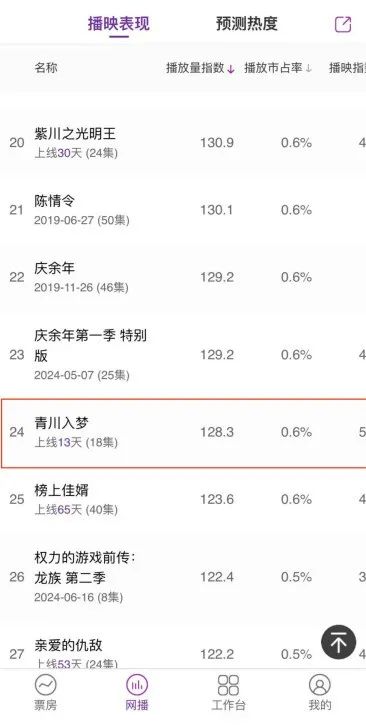
Task: Open the 我的 profile icon
Action: 320,685
